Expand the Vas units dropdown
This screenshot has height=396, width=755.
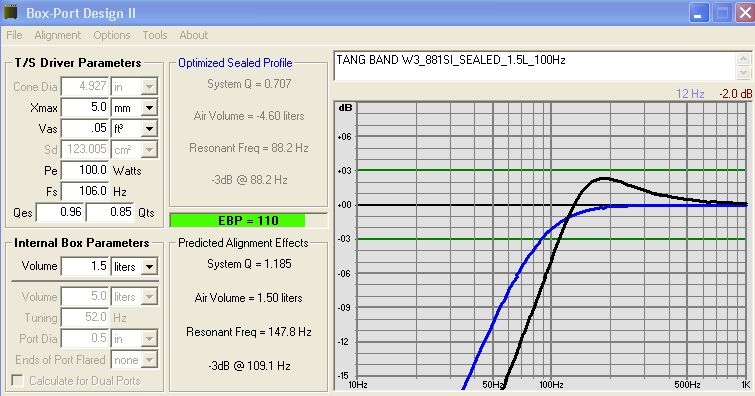pos(149,129)
